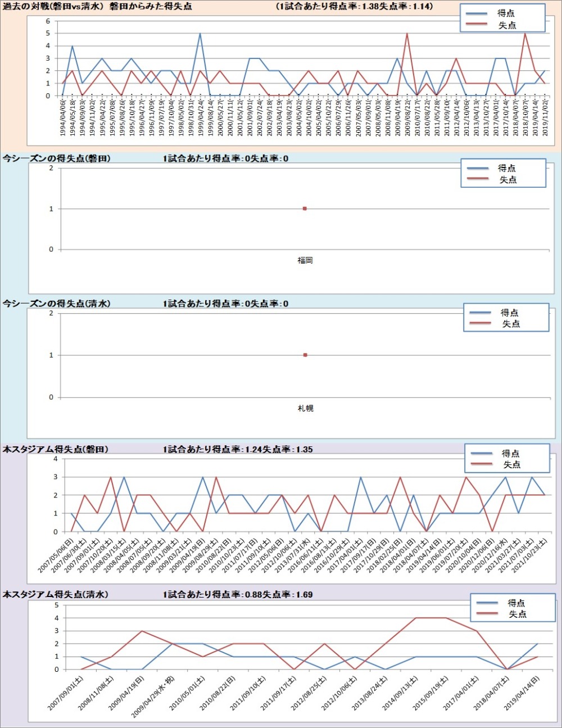Select the 今シーズンの得失点(清水) title

click(56, 304)
